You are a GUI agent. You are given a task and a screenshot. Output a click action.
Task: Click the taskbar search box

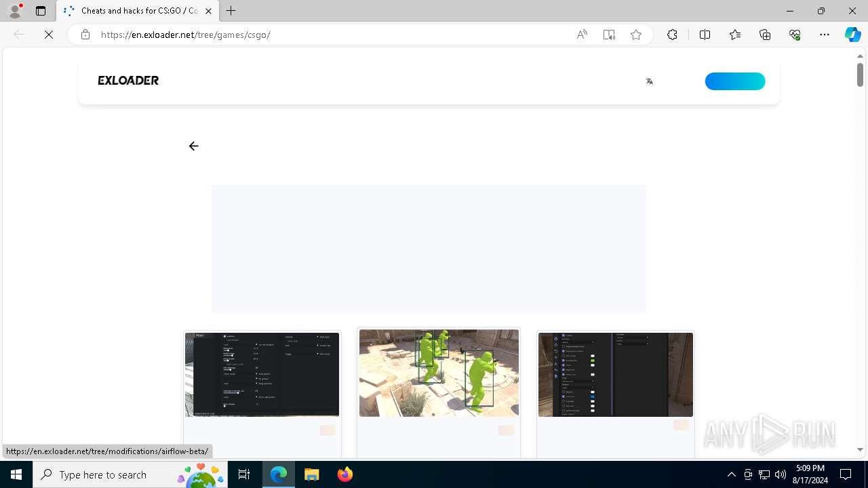point(130,474)
